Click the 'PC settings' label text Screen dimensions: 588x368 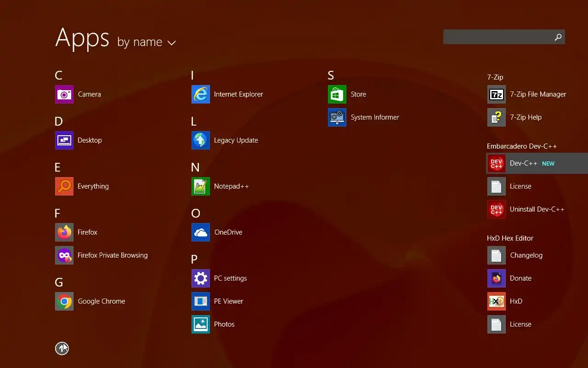(x=231, y=278)
